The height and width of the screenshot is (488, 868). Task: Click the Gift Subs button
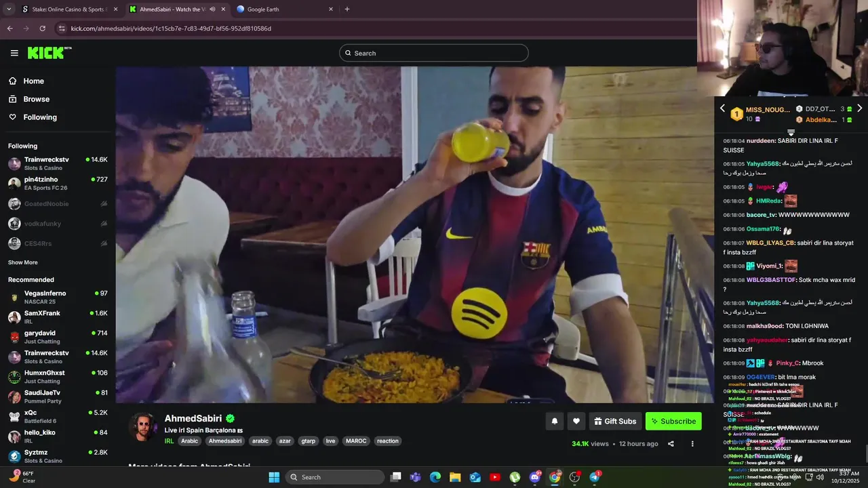pyautogui.click(x=616, y=421)
